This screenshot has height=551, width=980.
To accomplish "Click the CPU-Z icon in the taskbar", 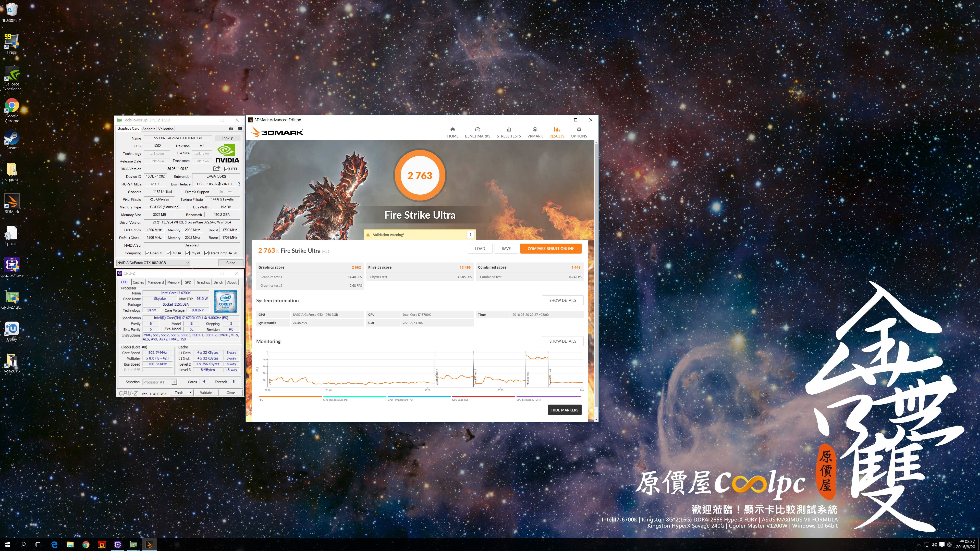I will (x=118, y=545).
